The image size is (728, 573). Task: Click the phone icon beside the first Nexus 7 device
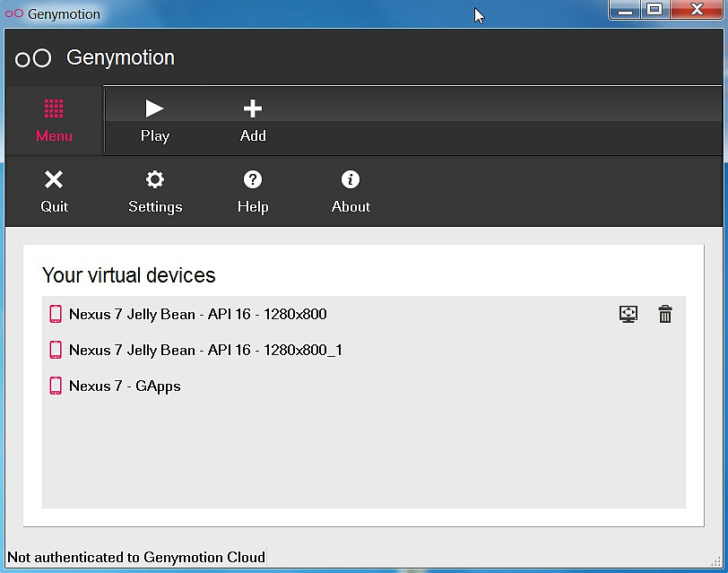click(x=56, y=314)
